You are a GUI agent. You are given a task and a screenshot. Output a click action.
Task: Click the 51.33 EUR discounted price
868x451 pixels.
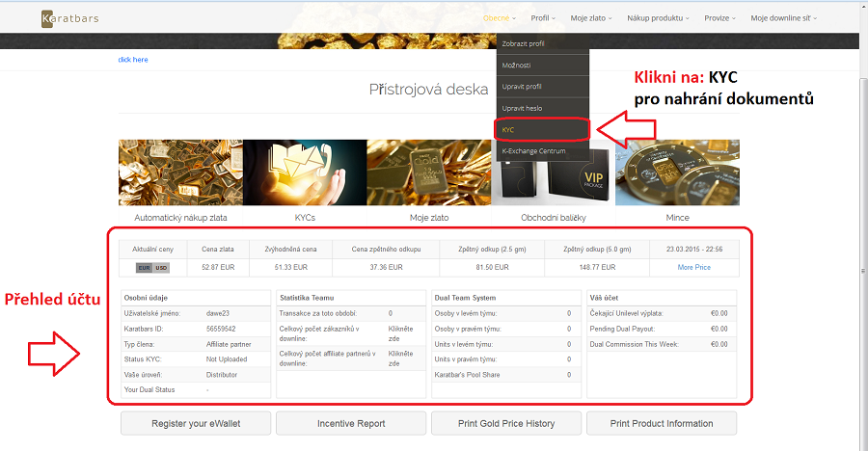coord(290,267)
